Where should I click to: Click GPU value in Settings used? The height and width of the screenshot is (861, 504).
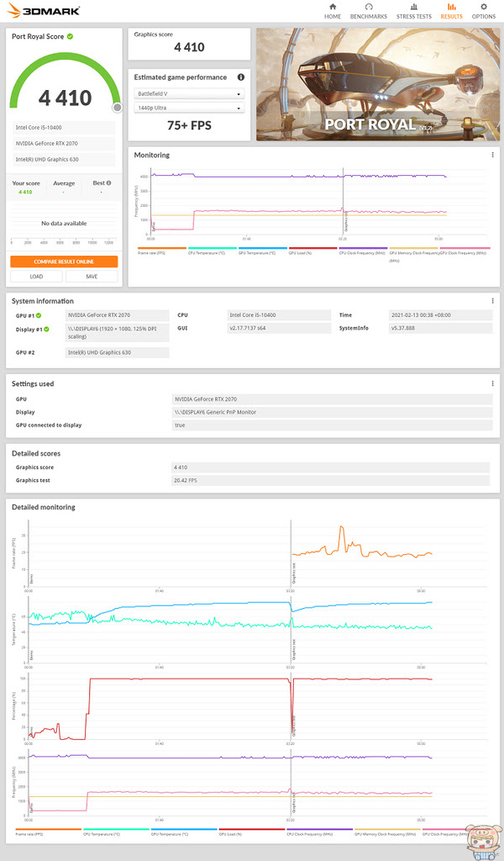coord(332,399)
